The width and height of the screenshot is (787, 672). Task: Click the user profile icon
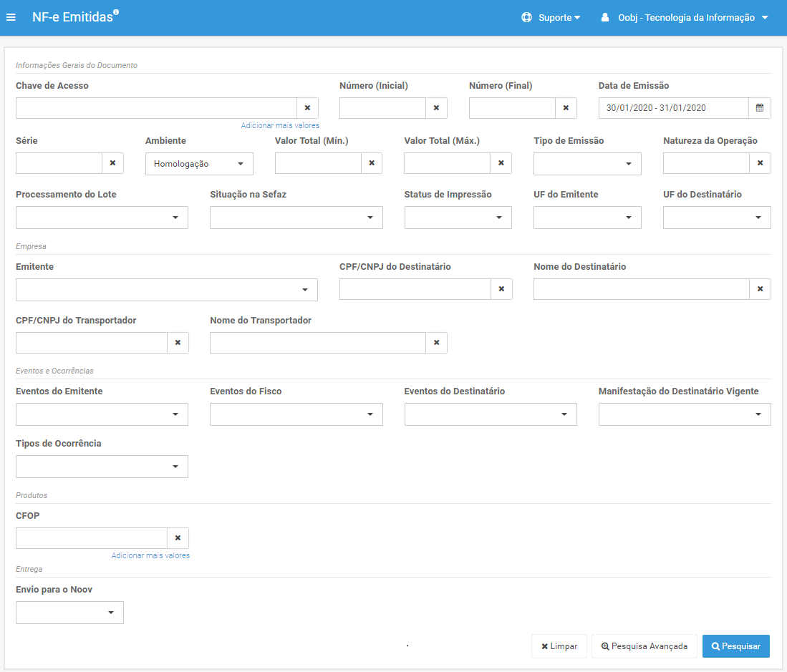pyautogui.click(x=605, y=18)
